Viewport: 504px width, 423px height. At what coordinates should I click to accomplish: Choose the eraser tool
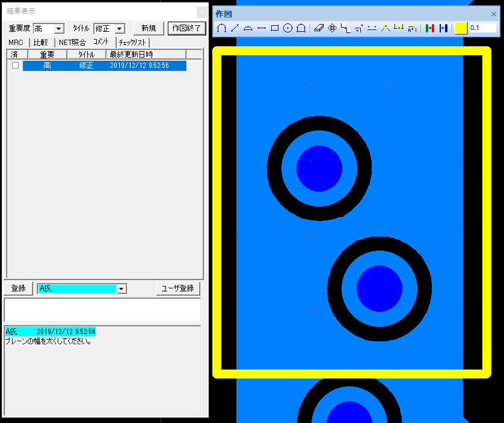pos(319,28)
